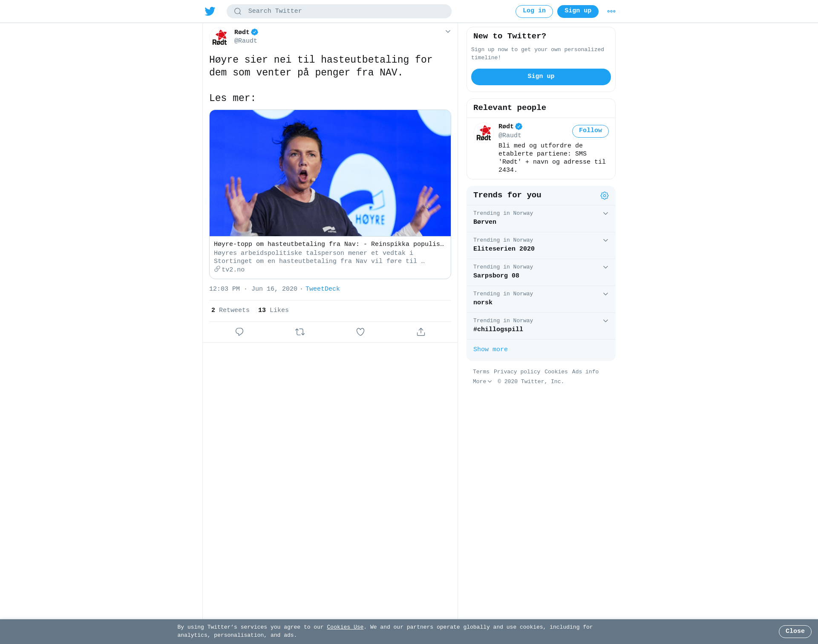Click the verified badge in Relevant people
The width and height of the screenshot is (818, 644).
tap(518, 126)
